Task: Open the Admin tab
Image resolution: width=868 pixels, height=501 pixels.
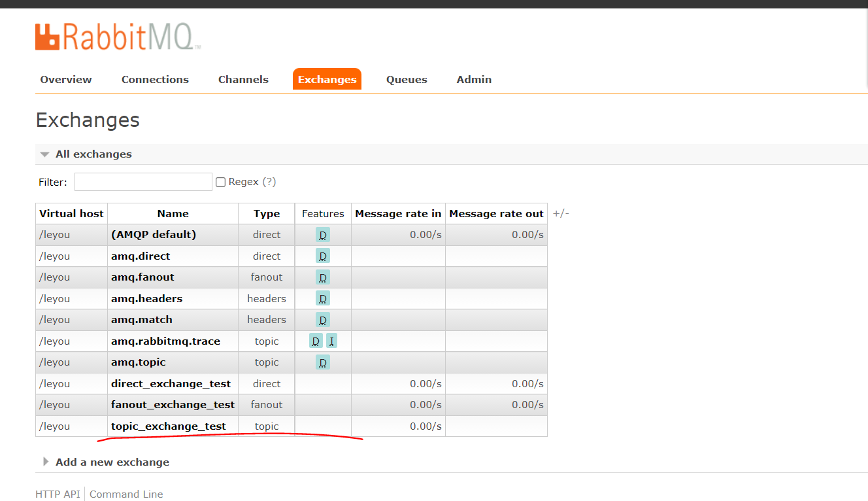Action: pyautogui.click(x=474, y=80)
